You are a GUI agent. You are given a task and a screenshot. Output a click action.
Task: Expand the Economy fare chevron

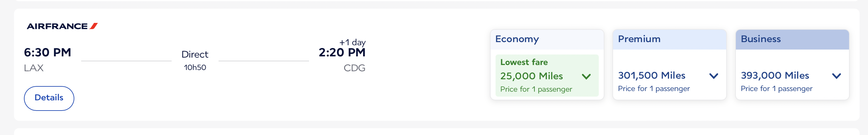pos(586,76)
